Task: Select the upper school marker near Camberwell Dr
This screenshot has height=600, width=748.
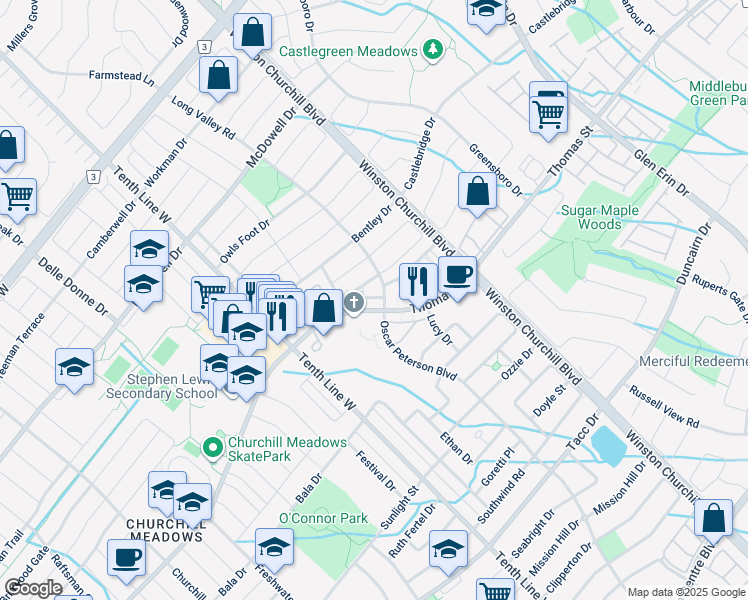Action: [x=149, y=250]
